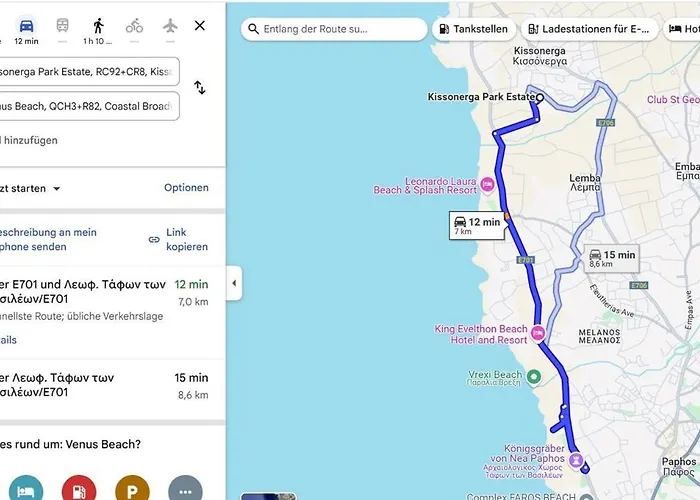Viewport: 700px width, 500px height.
Task: Open the departure time dropdown
Action: [29, 188]
